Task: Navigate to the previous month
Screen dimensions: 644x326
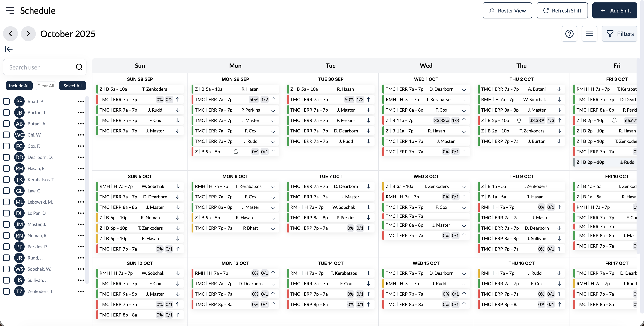Action: tap(10, 34)
